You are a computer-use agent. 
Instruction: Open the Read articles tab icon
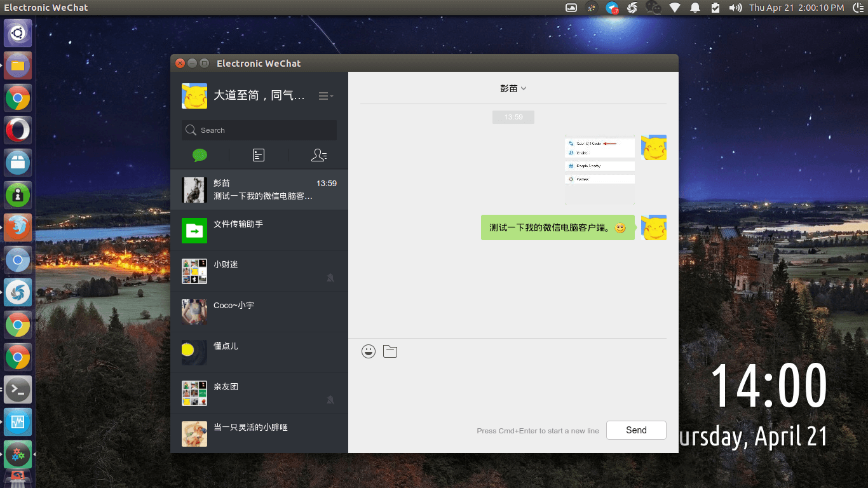(x=259, y=155)
